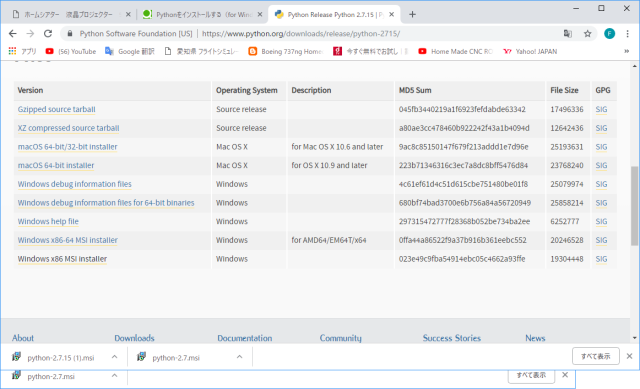Click the address bar URL field
Screen dimensions: 640x389
(301, 33)
